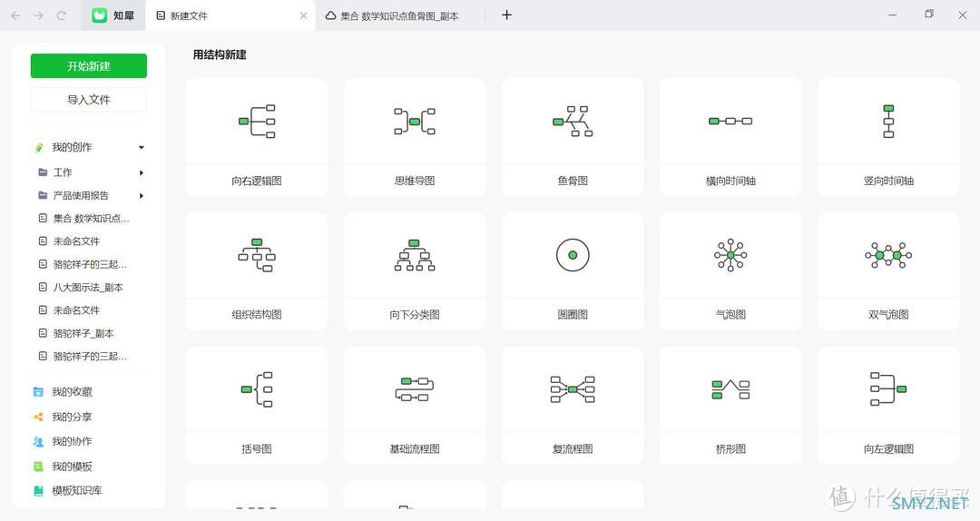
Task: Select the 向右逻辑图 structure icon
Action: pos(257,122)
